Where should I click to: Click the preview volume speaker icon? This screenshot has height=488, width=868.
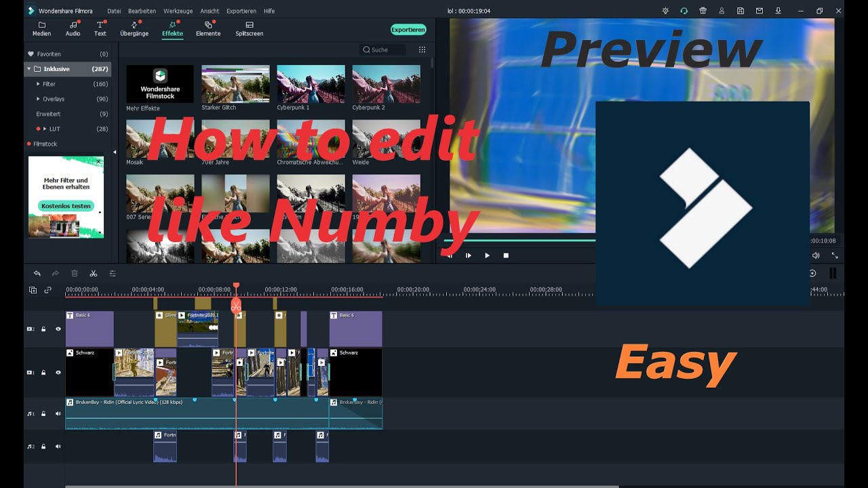pos(816,256)
